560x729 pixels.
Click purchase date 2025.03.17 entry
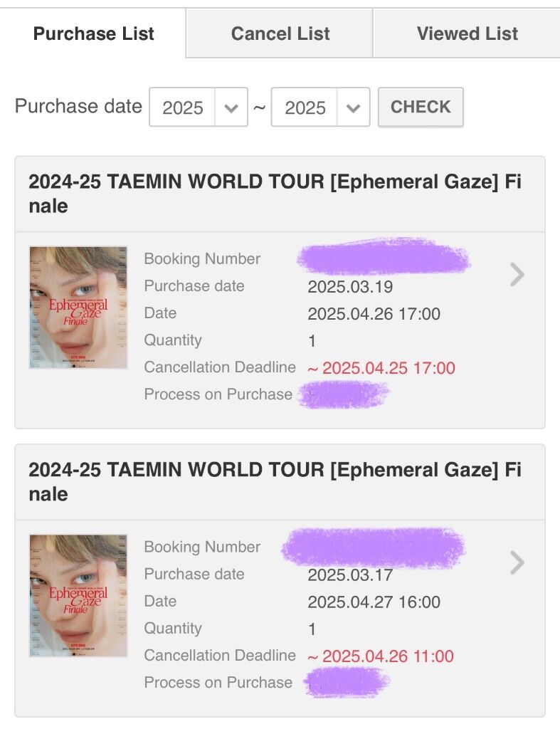(x=350, y=575)
